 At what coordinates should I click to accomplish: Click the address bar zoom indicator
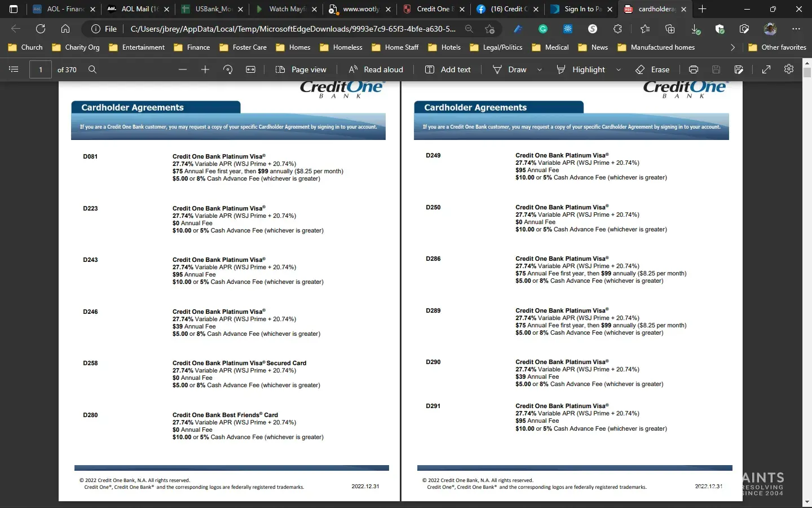point(469,29)
